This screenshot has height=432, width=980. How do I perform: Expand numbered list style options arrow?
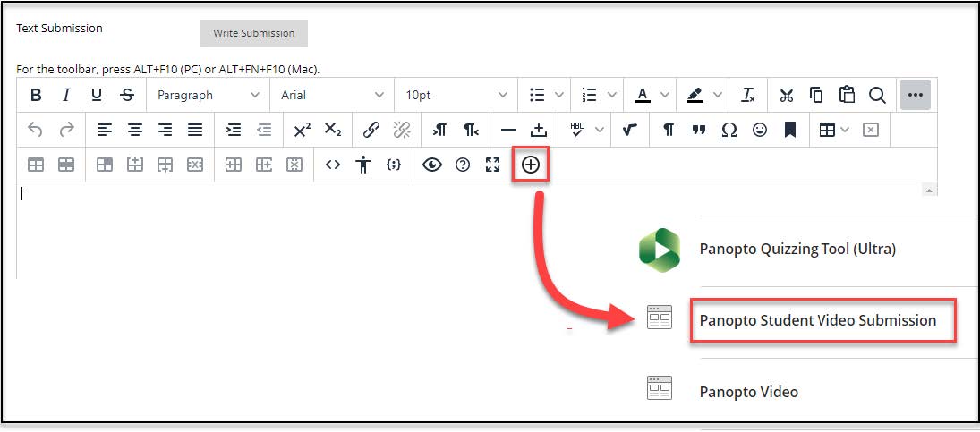(612, 95)
